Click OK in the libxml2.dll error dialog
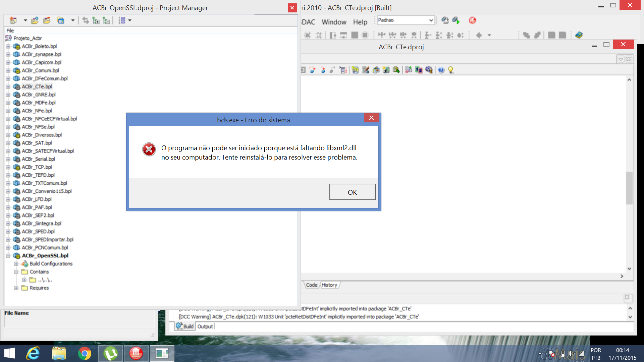 (352, 192)
